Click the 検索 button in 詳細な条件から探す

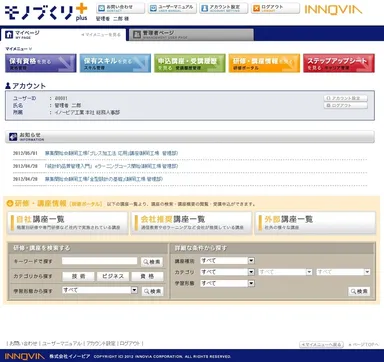(359, 291)
